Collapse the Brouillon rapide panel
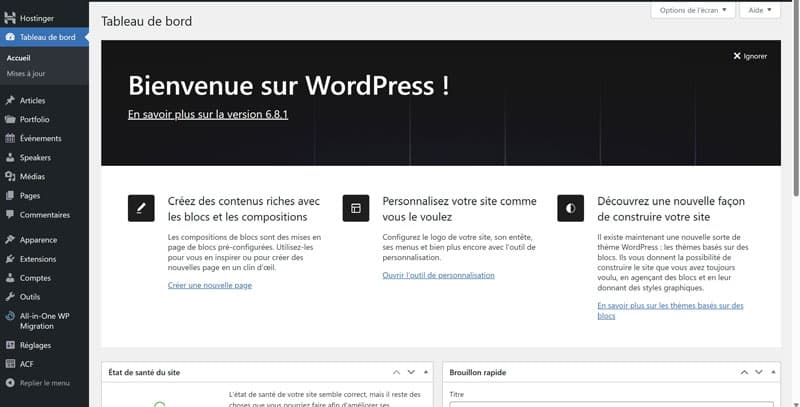The height and width of the screenshot is (407, 800). coord(773,372)
